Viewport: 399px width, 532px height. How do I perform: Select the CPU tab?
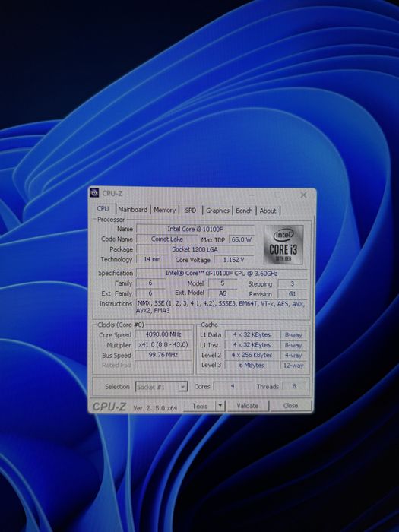103,209
